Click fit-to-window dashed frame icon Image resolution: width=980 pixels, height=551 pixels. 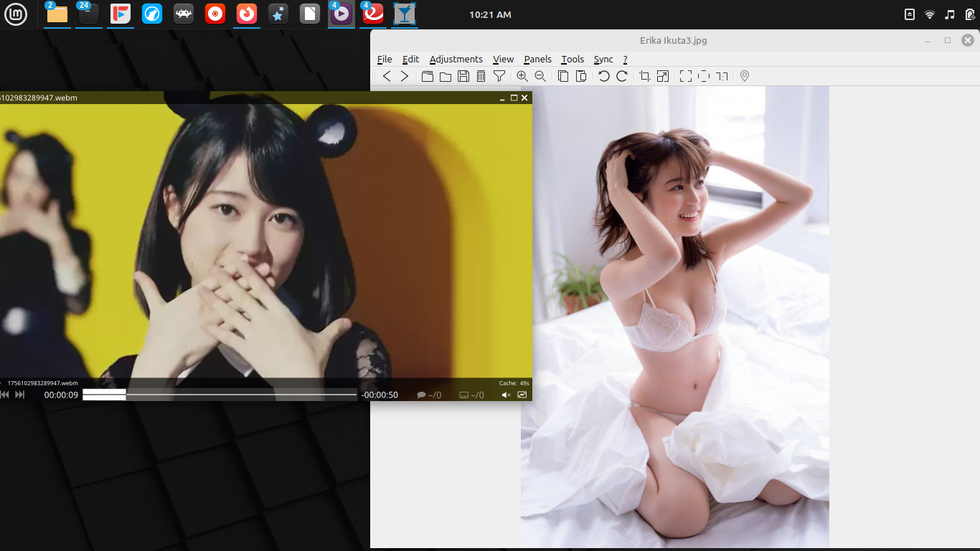coord(704,76)
